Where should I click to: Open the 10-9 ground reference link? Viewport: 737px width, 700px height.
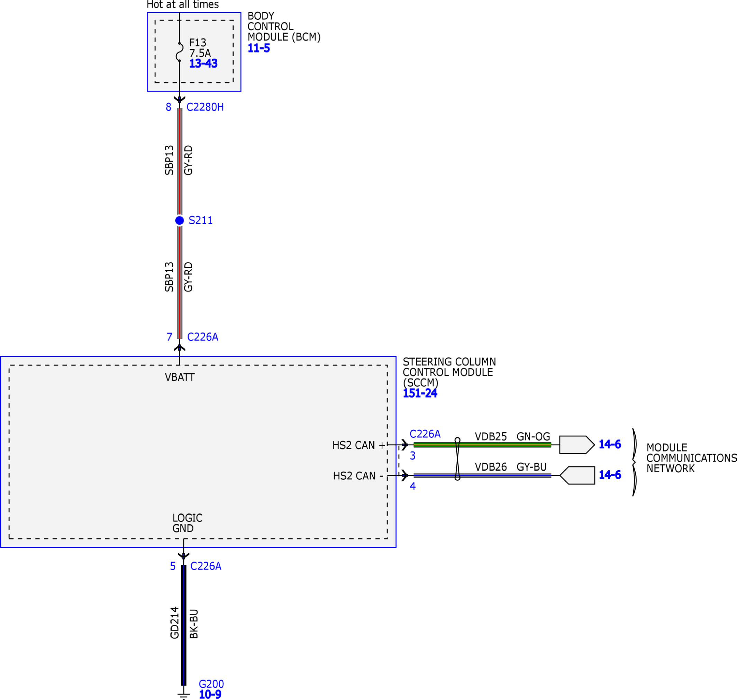(210, 694)
